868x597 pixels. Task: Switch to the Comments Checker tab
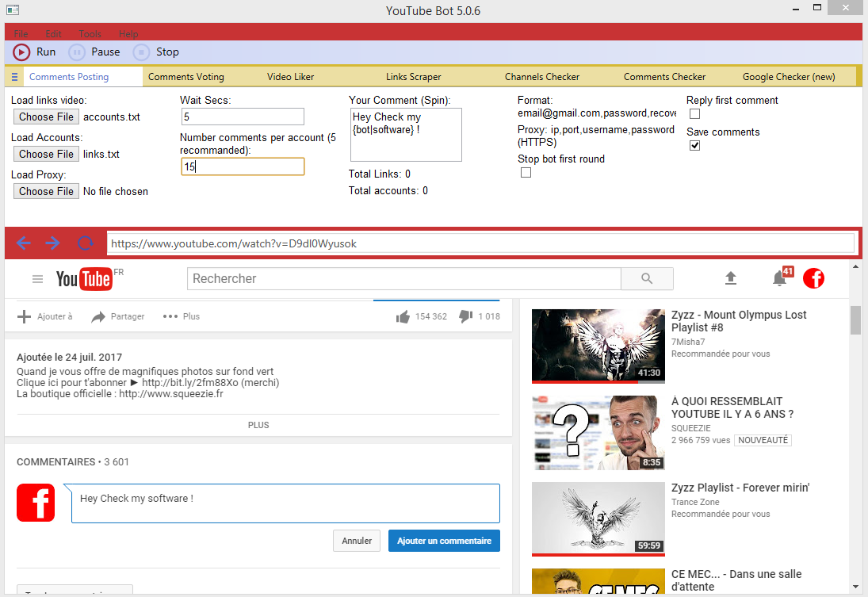664,77
